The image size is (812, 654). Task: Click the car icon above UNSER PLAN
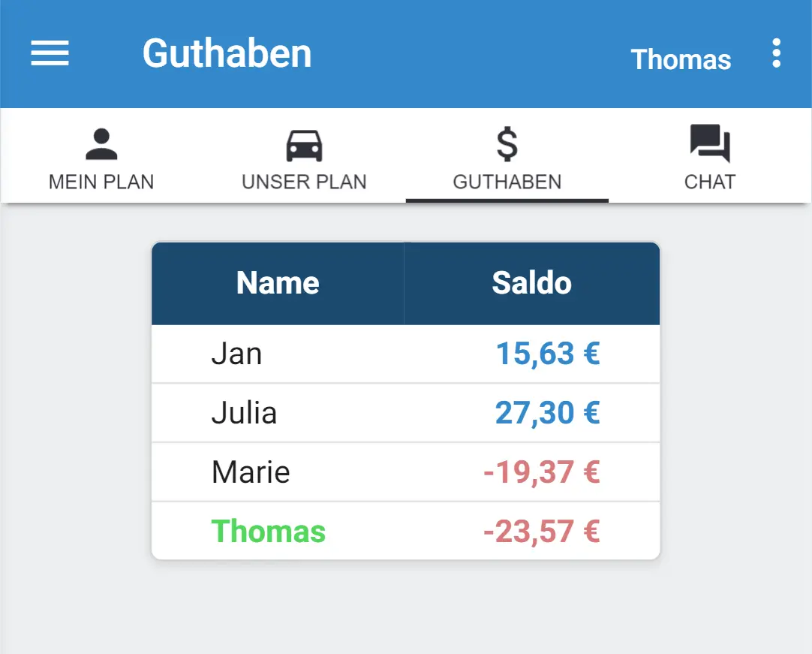[304, 144]
